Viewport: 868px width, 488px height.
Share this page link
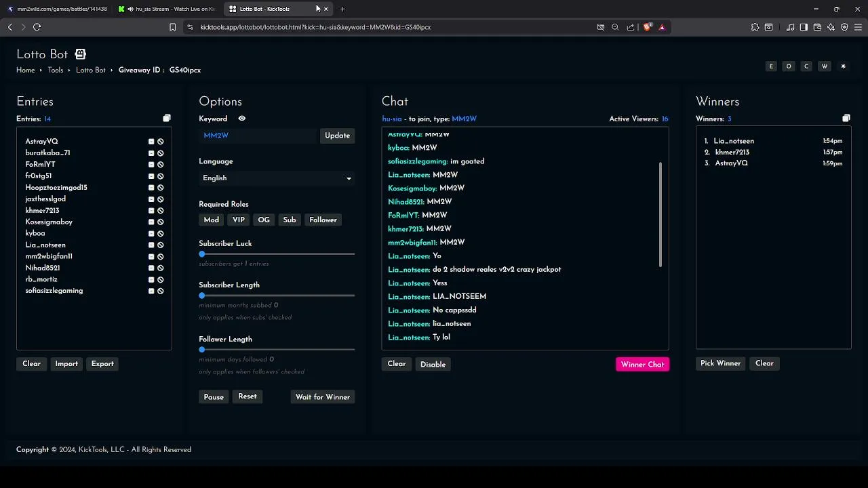point(631,27)
